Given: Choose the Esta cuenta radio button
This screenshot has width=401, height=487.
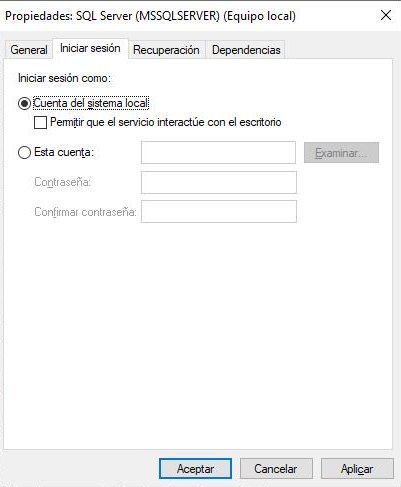Looking at the screenshot, I should pyautogui.click(x=24, y=153).
